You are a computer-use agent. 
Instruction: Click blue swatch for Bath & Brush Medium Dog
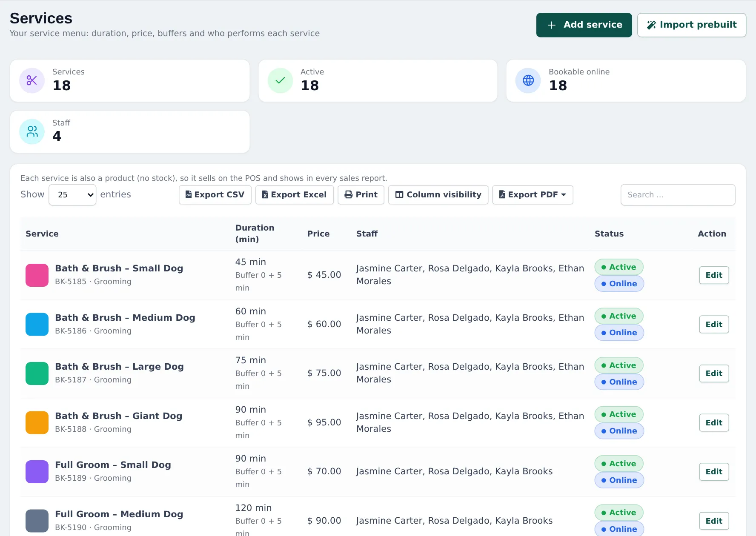37,325
